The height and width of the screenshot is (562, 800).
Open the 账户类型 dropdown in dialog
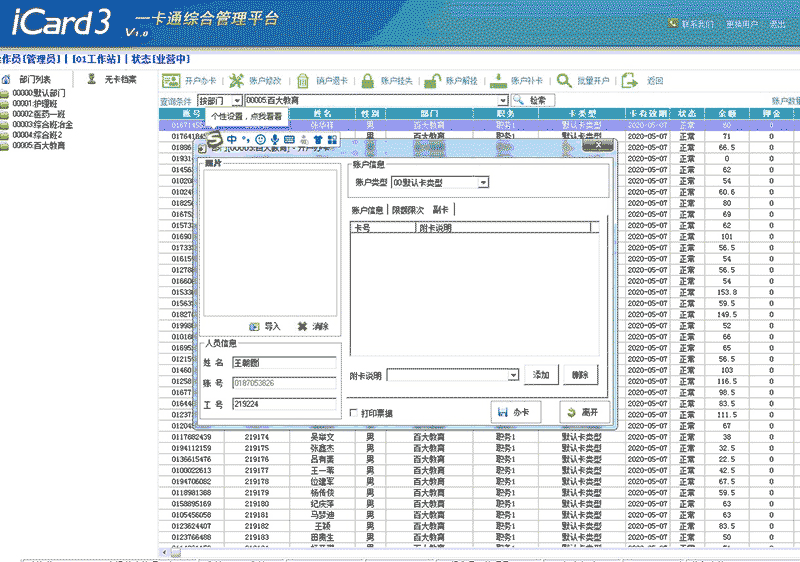pyautogui.click(x=483, y=183)
